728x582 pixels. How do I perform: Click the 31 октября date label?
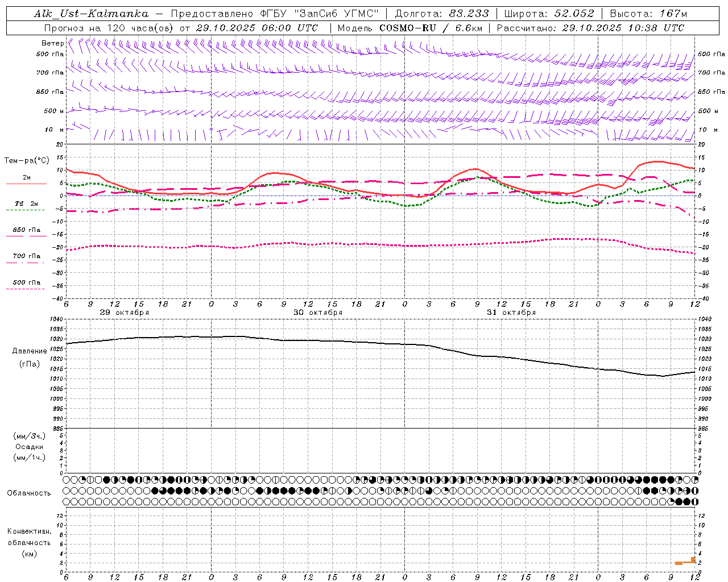click(x=511, y=313)
